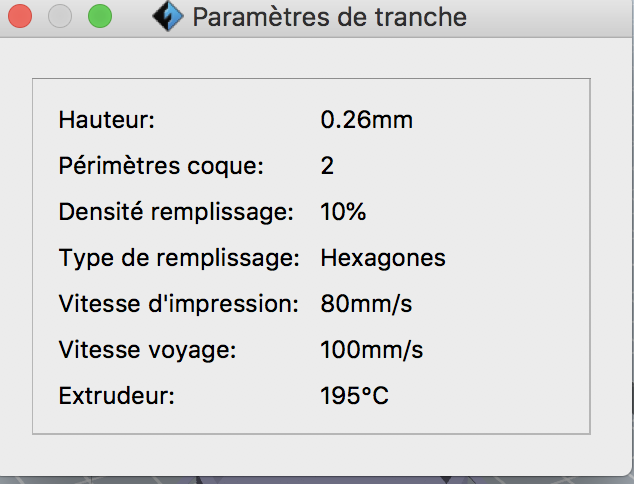Click the FlashPrint icon in the title bar
Image resolution: width=634 pixels, height=484 pixels.
[167, 17]
